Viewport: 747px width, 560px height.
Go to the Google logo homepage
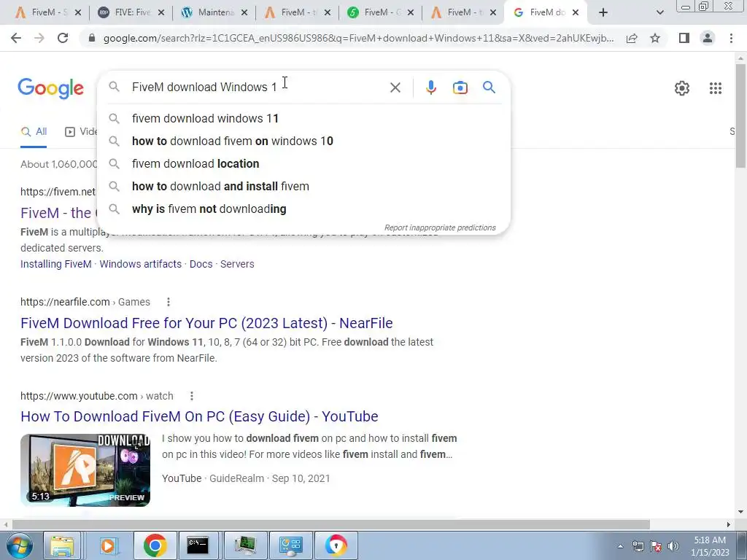coord(51,88)
